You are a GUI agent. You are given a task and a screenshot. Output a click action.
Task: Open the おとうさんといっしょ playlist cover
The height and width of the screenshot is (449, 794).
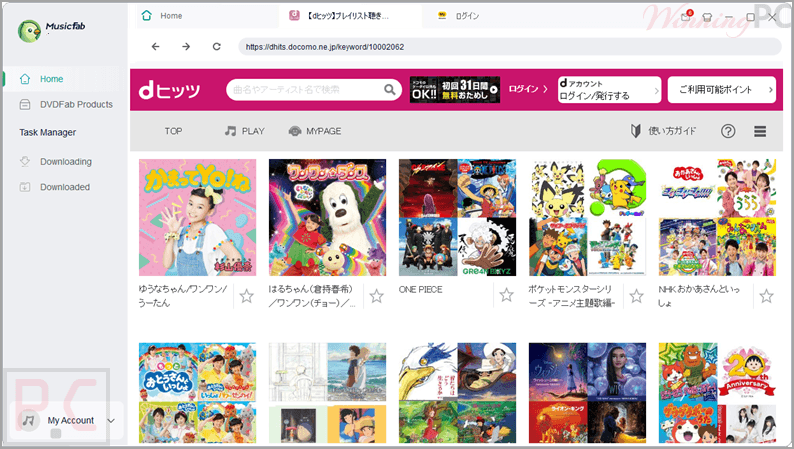197,393
